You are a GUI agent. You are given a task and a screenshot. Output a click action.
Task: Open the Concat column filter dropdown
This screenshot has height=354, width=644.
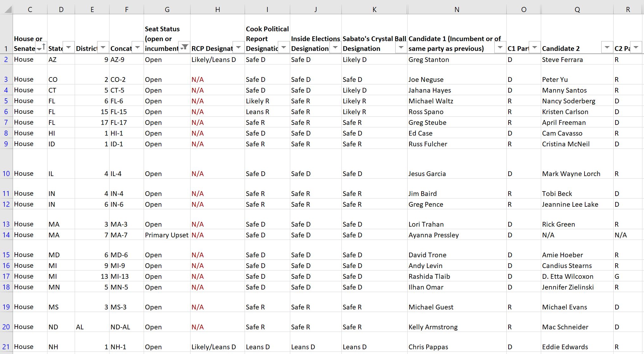click(x=138, y=48)
